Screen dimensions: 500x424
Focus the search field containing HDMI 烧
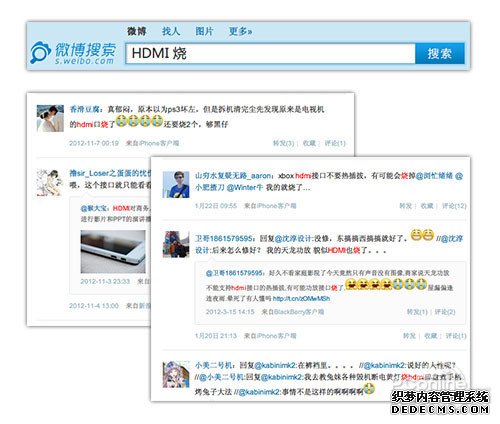[x=270, y=53]
